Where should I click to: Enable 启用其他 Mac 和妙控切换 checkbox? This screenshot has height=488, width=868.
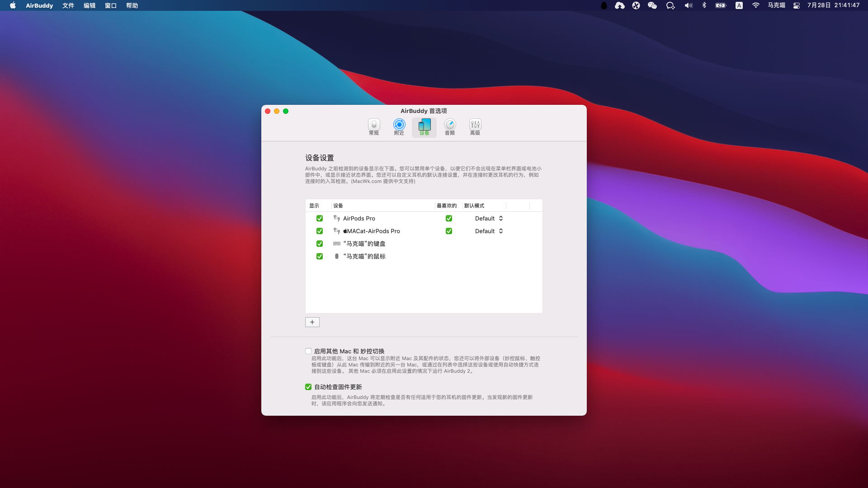[x=308, y=351]
